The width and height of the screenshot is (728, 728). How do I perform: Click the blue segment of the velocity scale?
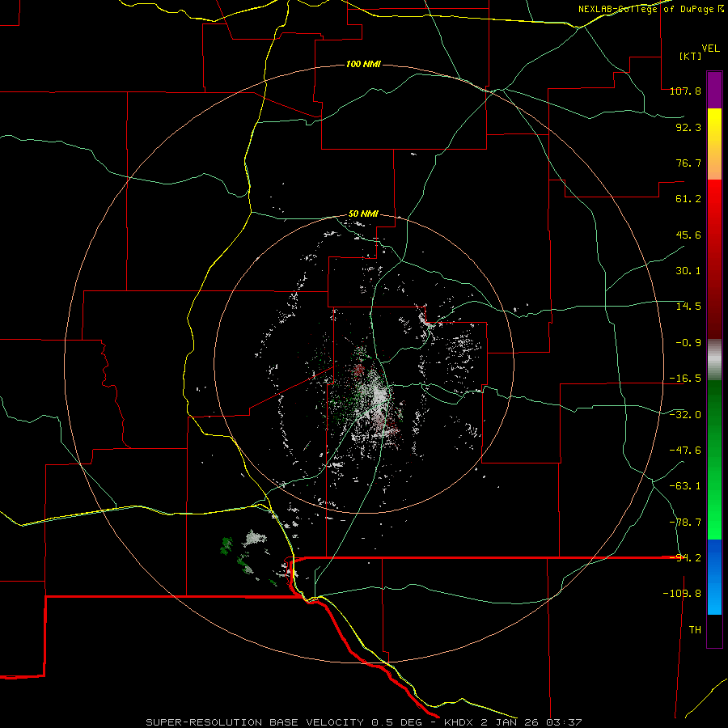pos(714,577)
